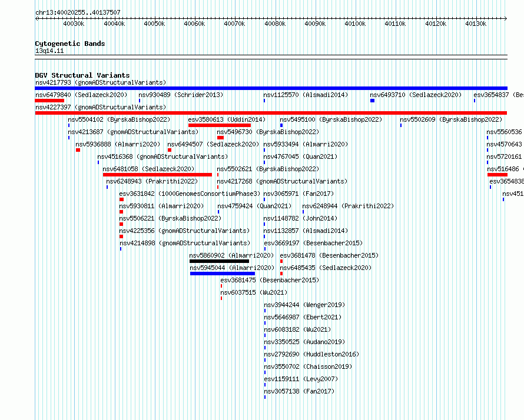
Task: Open nsv4213687 gnomAD variant label
Action: coord(133,132)
